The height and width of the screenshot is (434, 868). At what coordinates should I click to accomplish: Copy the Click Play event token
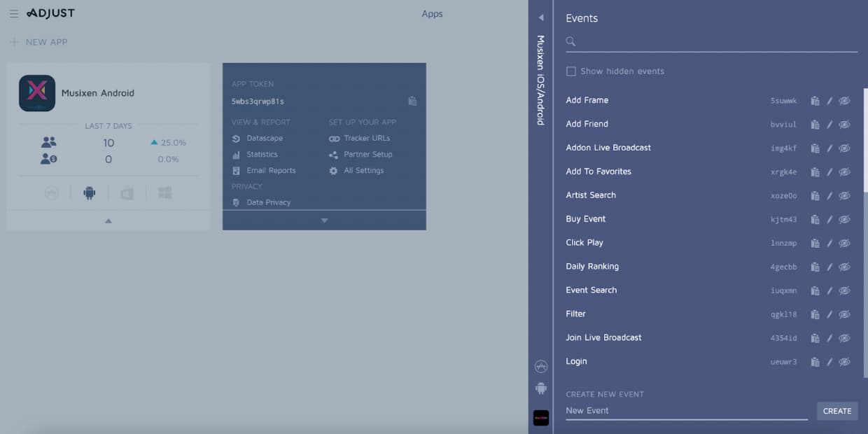point(815,244)
